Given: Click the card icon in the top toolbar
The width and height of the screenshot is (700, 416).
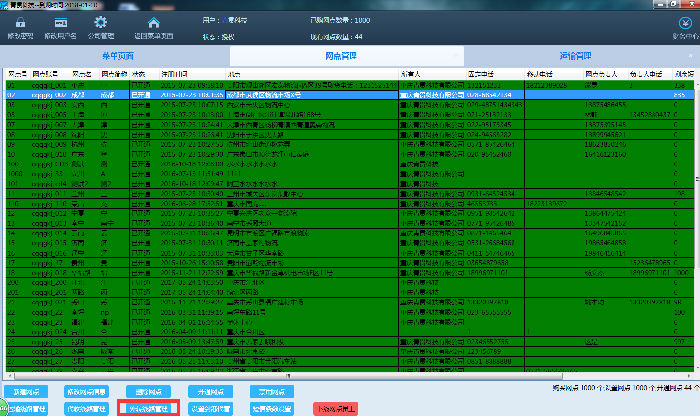Looking at the screenshot, I should pos(62,22).
